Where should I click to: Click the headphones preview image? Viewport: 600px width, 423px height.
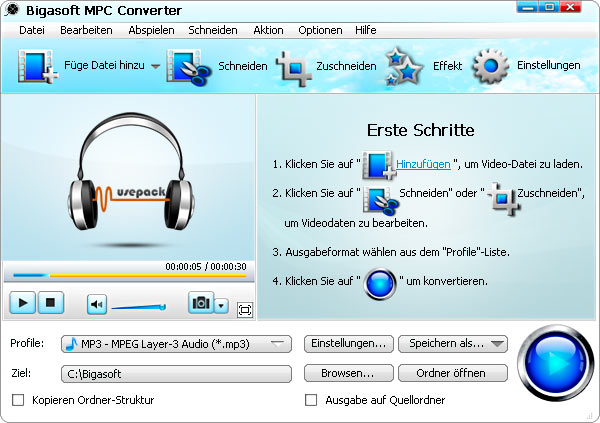[131, 172]
